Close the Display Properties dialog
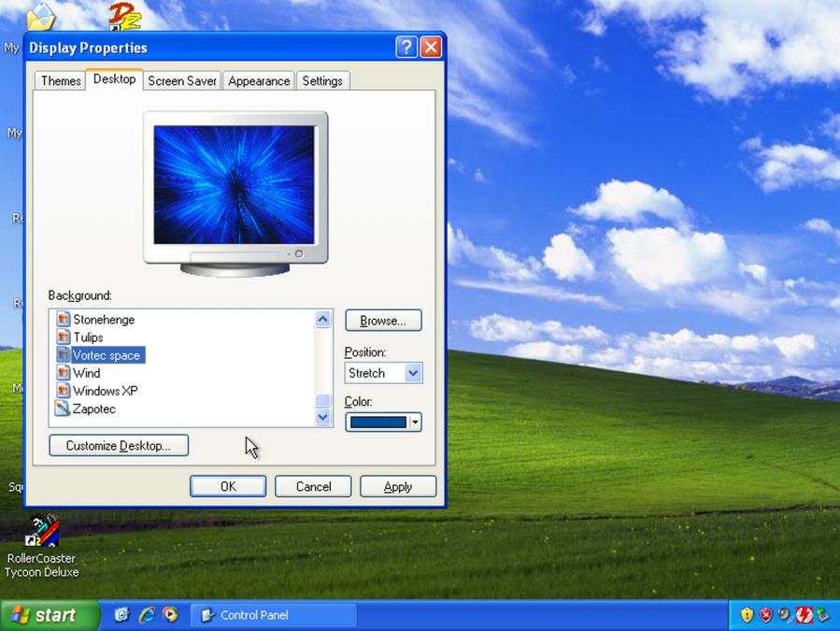This screenshot has width=840, height=631. pos(431,47)
